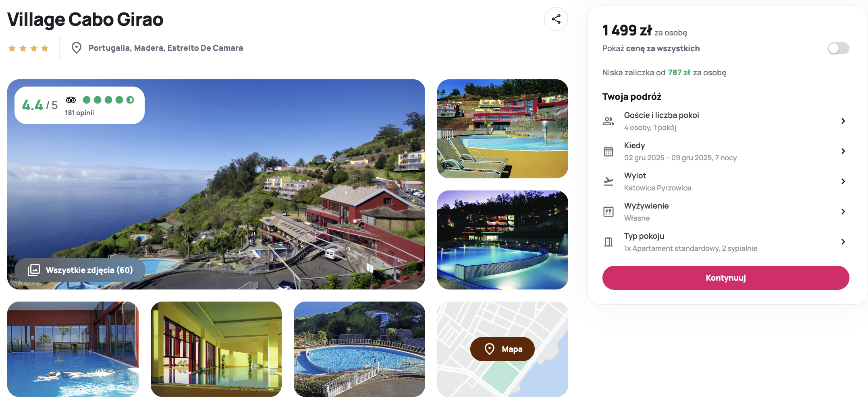This screenshot has width=868, height=401.
Task: Click the four-star hotel rating
Action: (28, 48)
